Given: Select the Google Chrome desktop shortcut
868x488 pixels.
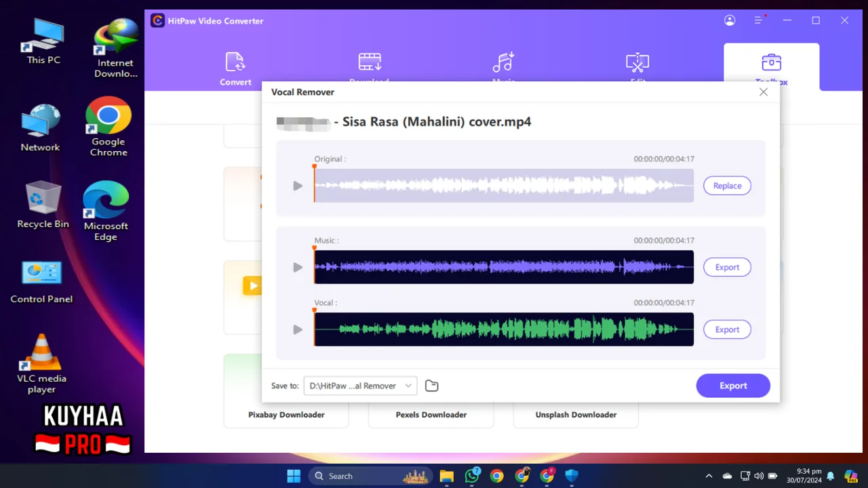Looking at the screenshot, I should click(x=108, y=127).
